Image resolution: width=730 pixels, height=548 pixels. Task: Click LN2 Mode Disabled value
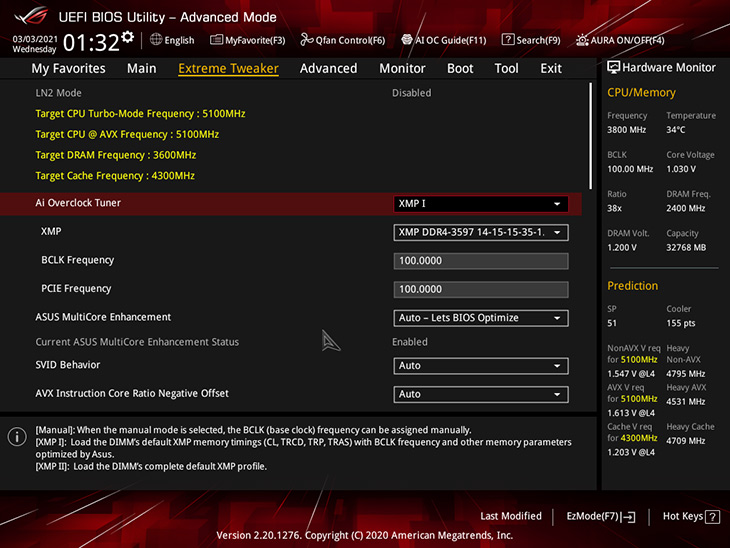(x=412, y=93)
